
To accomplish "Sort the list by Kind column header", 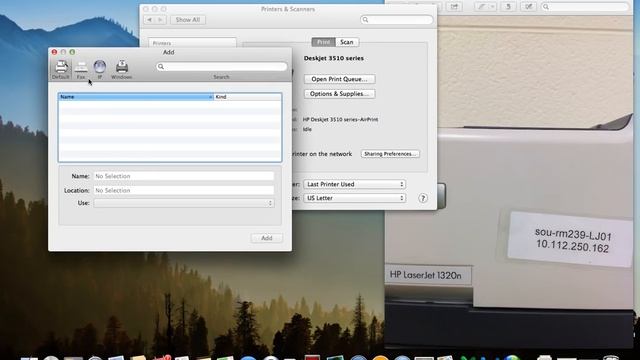I will coord(247,97).
